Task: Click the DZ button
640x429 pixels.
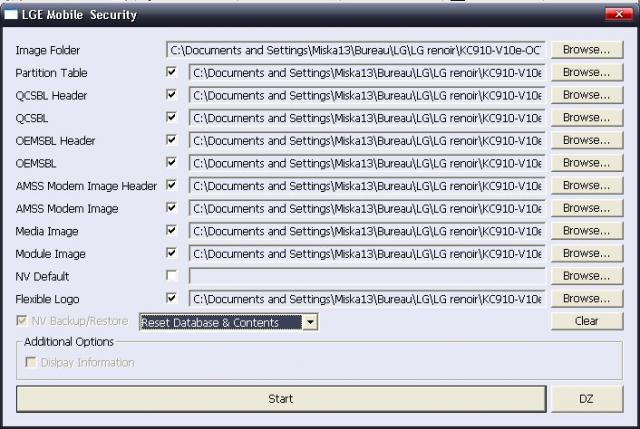Action: (x=587, y=399)
